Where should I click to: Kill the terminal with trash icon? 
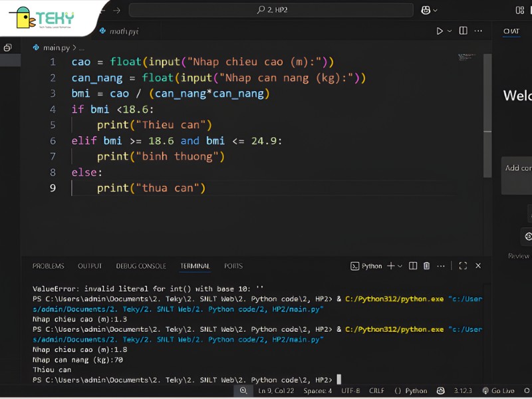(427, 266)
